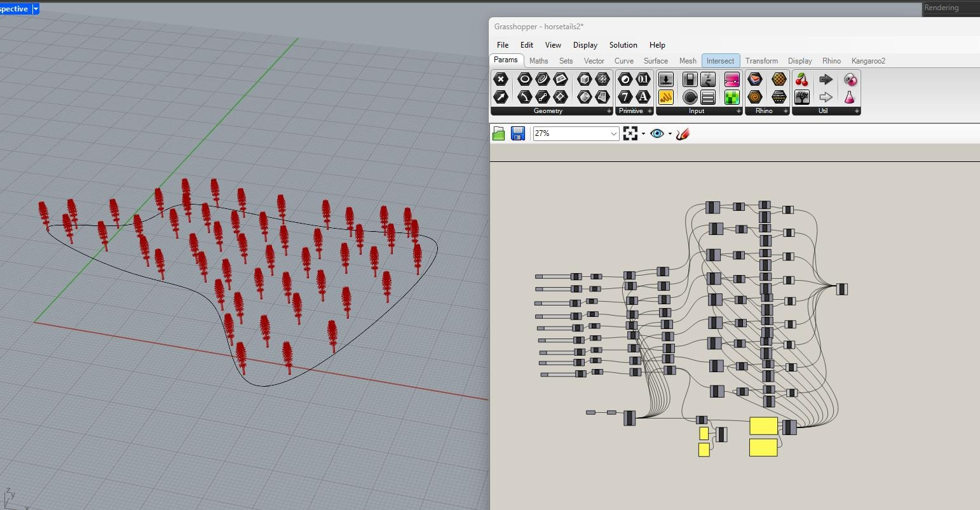
Task: Add a Number Slider from Input panel
Action: (666, 79)
